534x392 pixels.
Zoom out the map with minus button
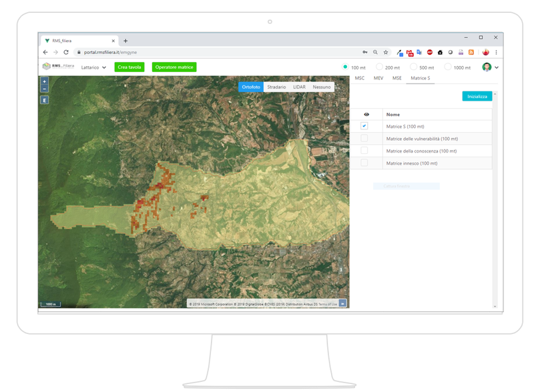point(45,89)
